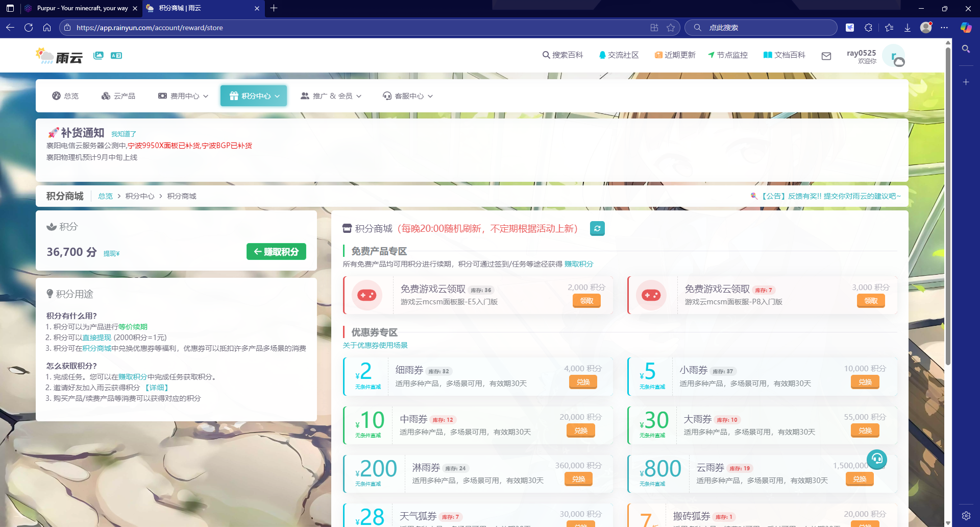Click the 提现 withdraw link

[x=111, y=254]
